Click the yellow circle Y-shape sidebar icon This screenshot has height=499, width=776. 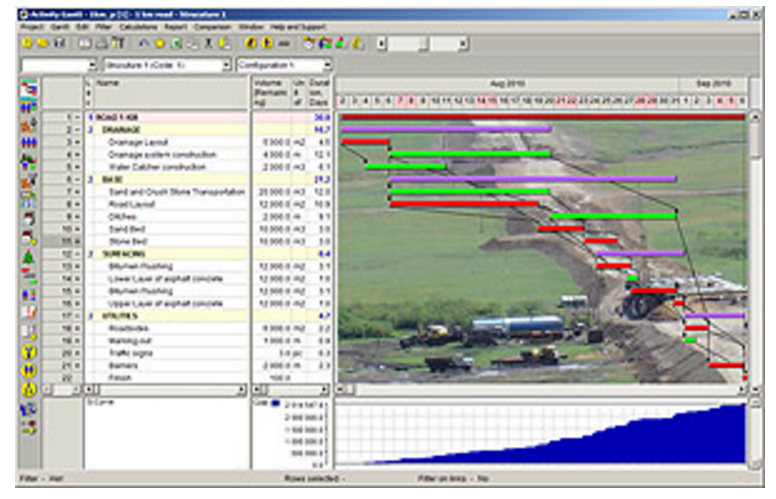[29, 352]
